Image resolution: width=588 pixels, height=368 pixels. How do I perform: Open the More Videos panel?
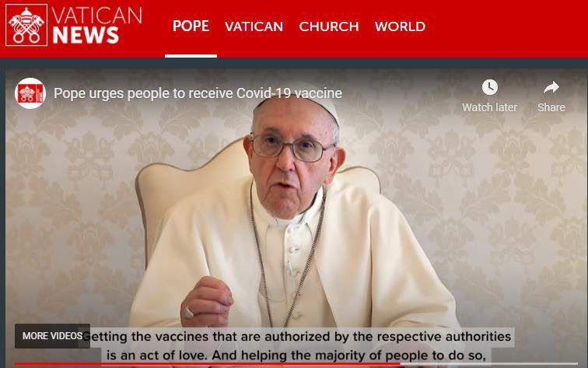[53, 336]
